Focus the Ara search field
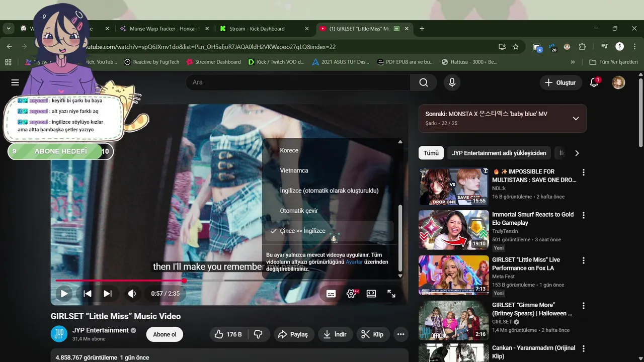644x362 pixels. 298,82
